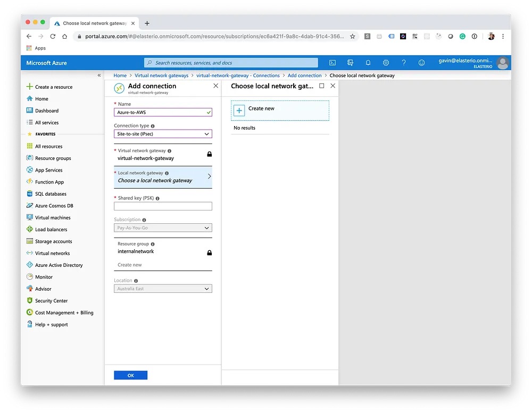The height and width of the screenshot is (413, 532).
Task: Click the Grammarly extension icon
Action: coord(462,36)
